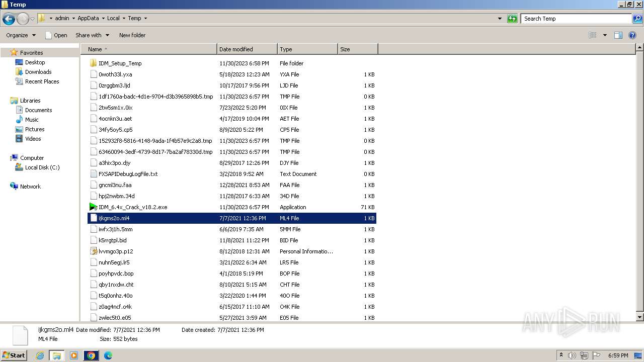The image size is (644, 362).
Task: Select file 4ocnkn3u.aet
Action: (232, 119)
